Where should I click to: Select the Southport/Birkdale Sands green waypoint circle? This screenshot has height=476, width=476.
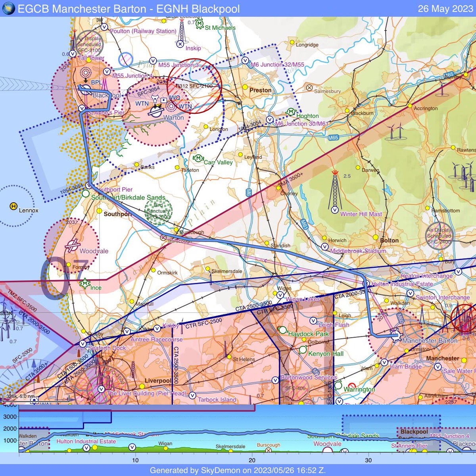pyautogui.click(x=86, y=194)
